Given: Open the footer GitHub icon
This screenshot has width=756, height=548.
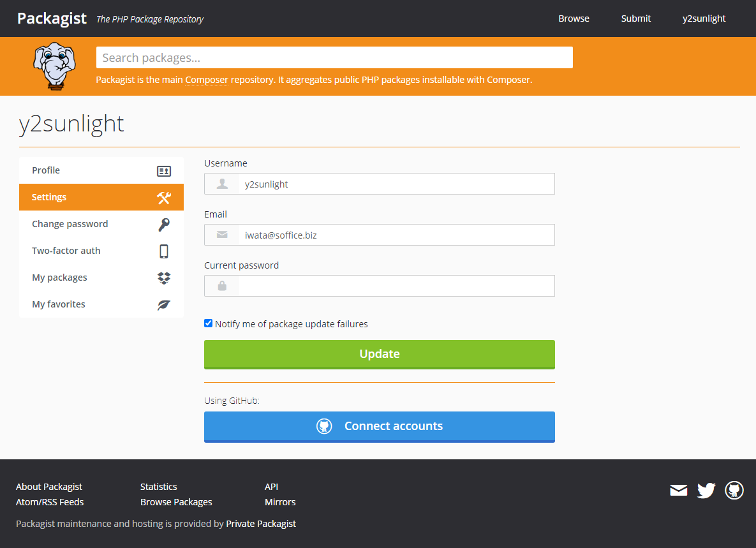Looking at the screenshot, I should pos(734,491).
